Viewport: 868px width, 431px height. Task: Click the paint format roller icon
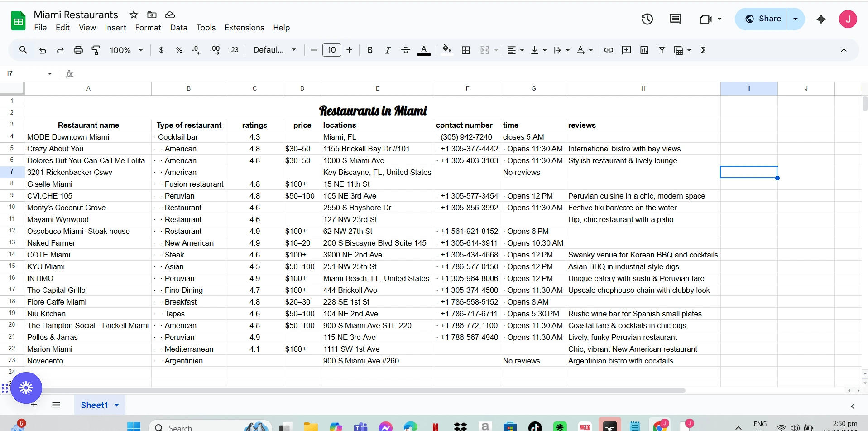(x=96, y=50)
